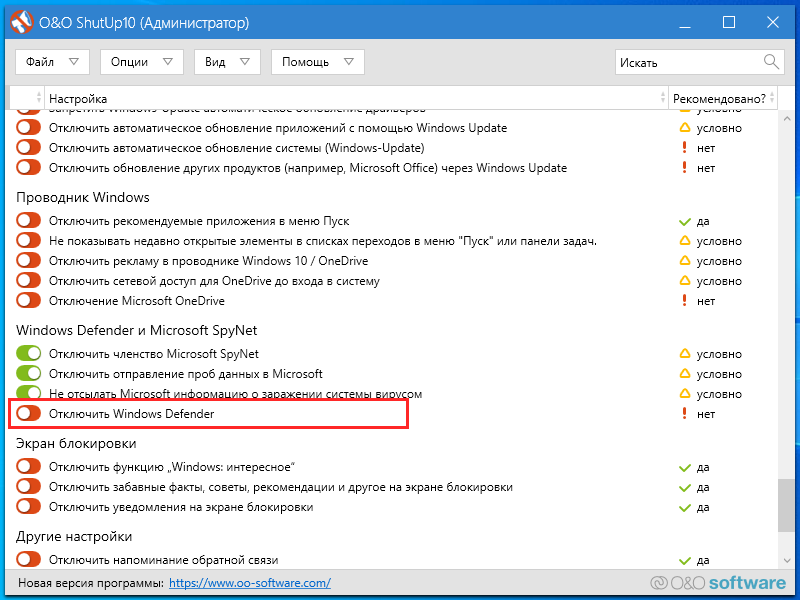Click the O&O ShutUp10 app logo icon
800x600 pixels.
(x=21, y=22)
